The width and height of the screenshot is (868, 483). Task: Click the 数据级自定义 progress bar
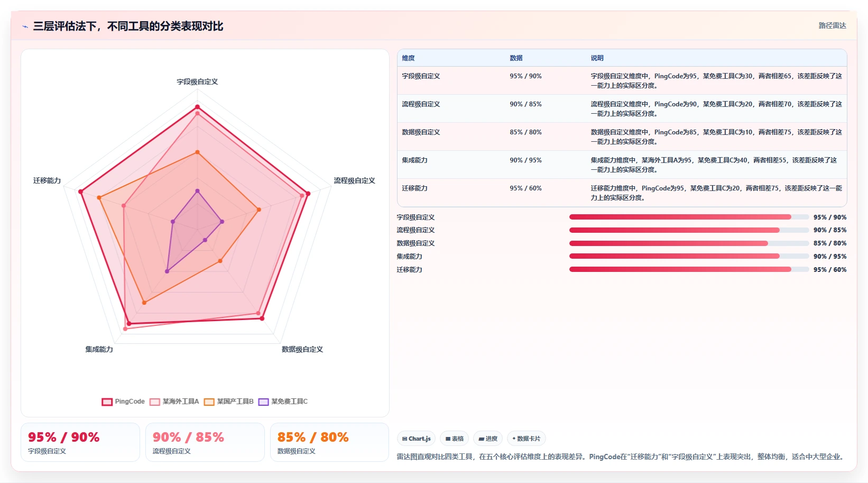pyautogui.click(x=689, y=243)
